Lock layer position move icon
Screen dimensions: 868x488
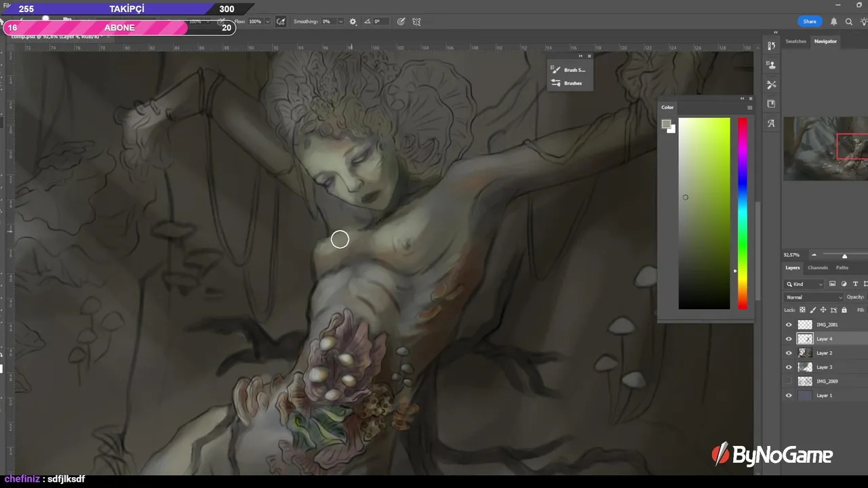pos(823,310)
